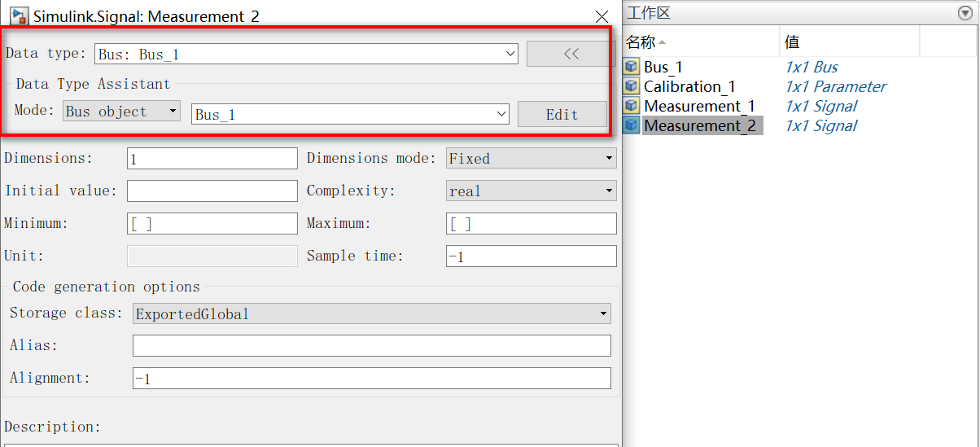This screenshot has width=980, height=447.
Task: Click the Initial value input field
Action: [x=212, y=191]
